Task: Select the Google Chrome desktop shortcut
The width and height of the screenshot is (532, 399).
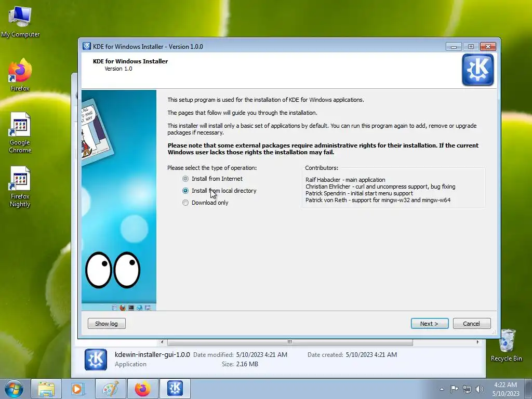Action: click(20, 132)
